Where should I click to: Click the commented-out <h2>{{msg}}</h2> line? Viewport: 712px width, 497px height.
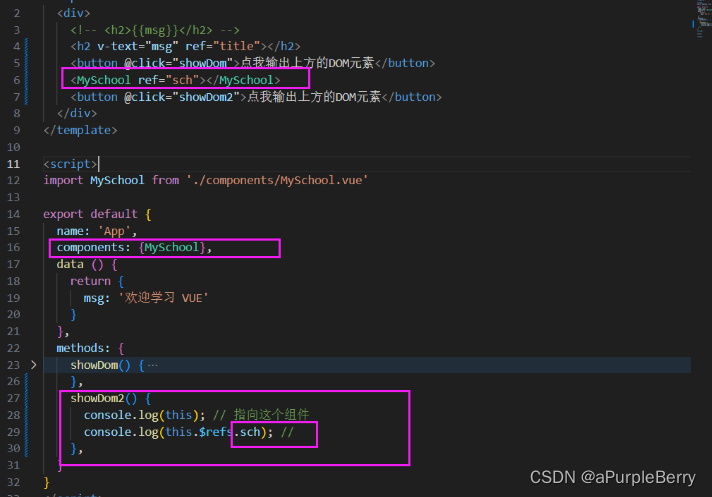[155, 30]
